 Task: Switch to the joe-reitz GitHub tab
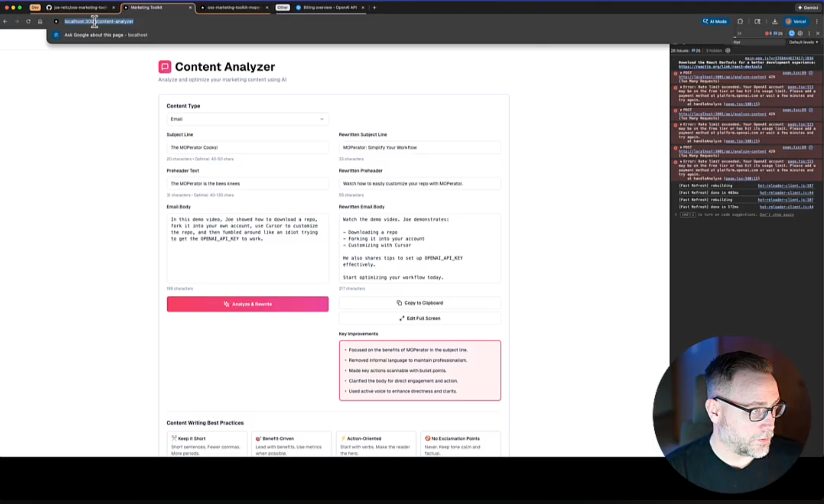[x=80, y=8]
